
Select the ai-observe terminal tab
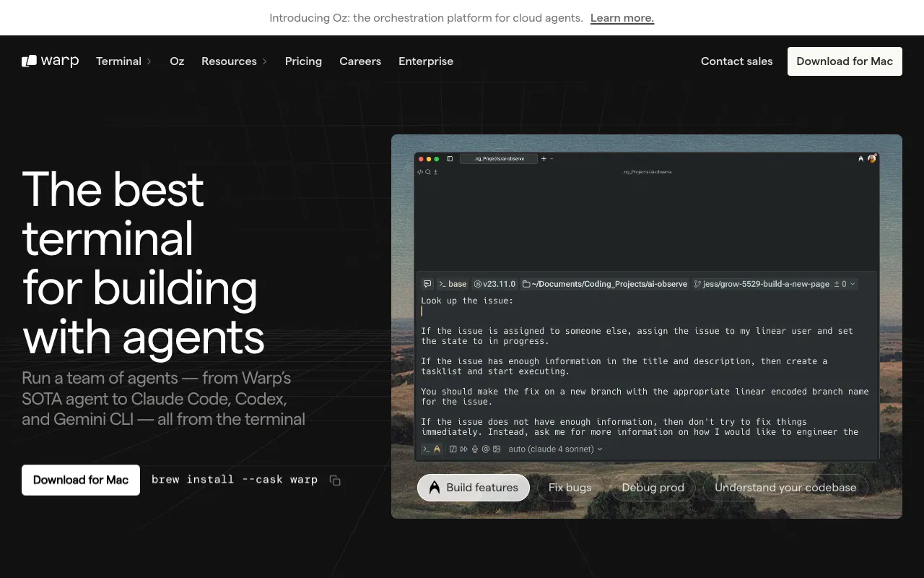pos(498,158)
